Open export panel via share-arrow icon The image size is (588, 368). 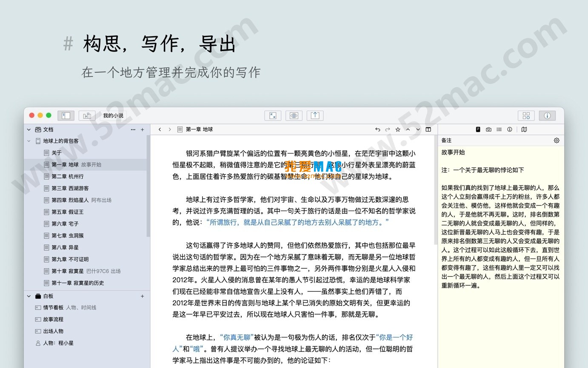(x=314, y=115)
